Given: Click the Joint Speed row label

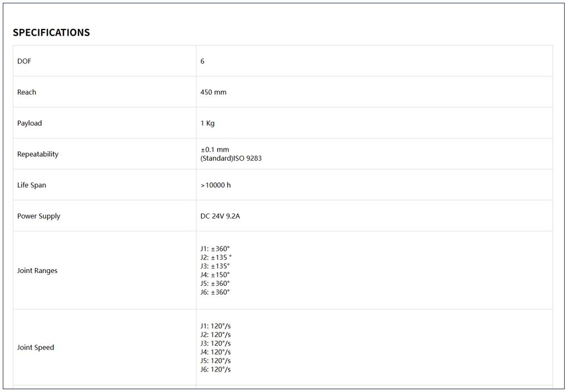Looking at the screenshot, I should [x=36, y=348].
